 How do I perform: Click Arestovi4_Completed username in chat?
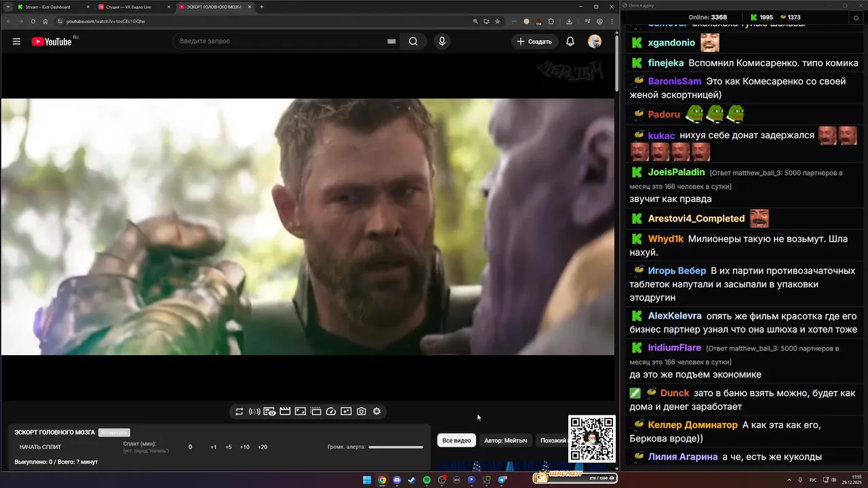696,218
